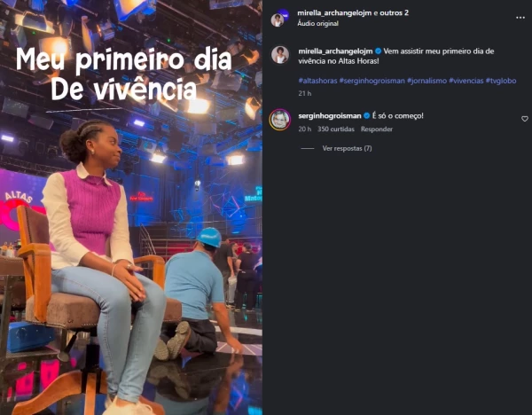Open mirella_archangelojm avatar beside the caption

[x=279, y=55]
